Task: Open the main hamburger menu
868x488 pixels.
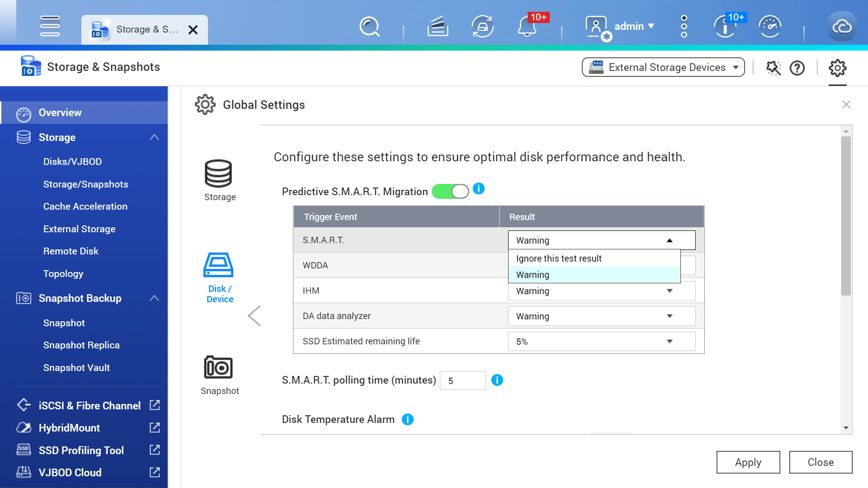Action: pyautogui.click(x=50, y=26)
